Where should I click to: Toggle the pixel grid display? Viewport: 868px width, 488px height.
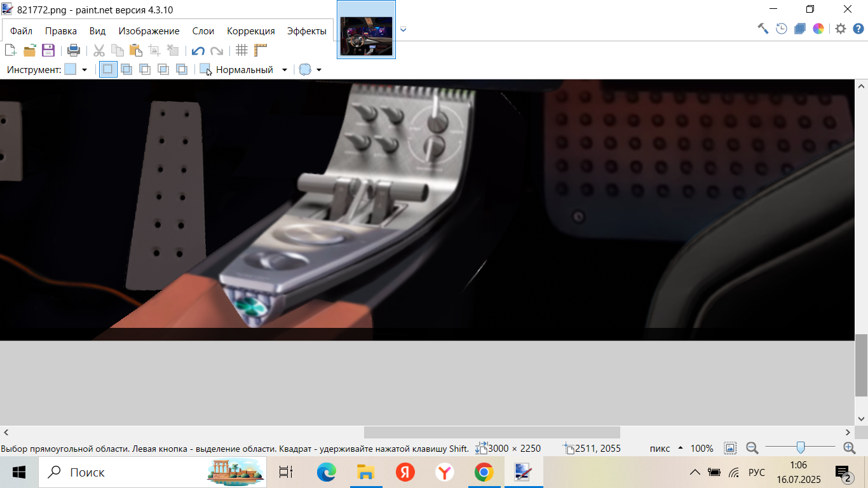click(x=241, y=50)
